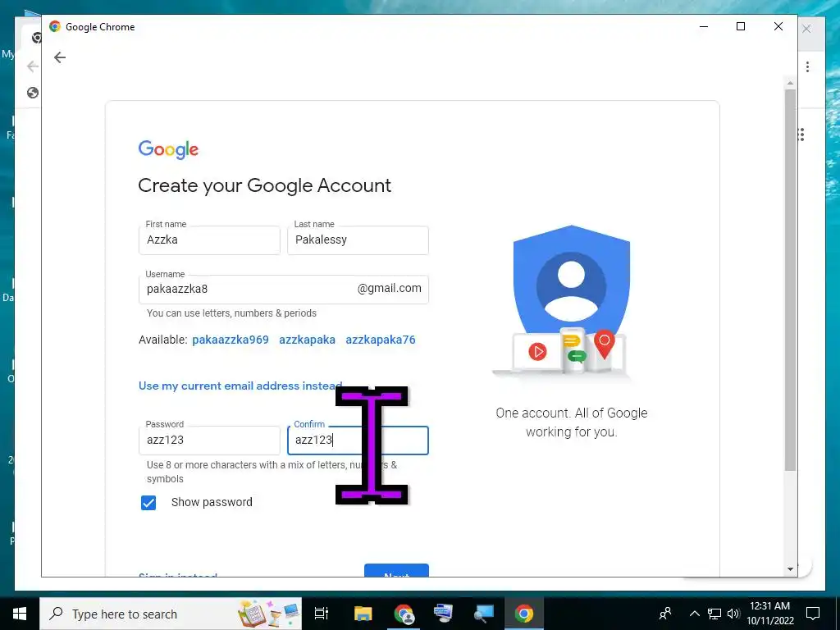Click the globe icon in the background browser window

33,93
